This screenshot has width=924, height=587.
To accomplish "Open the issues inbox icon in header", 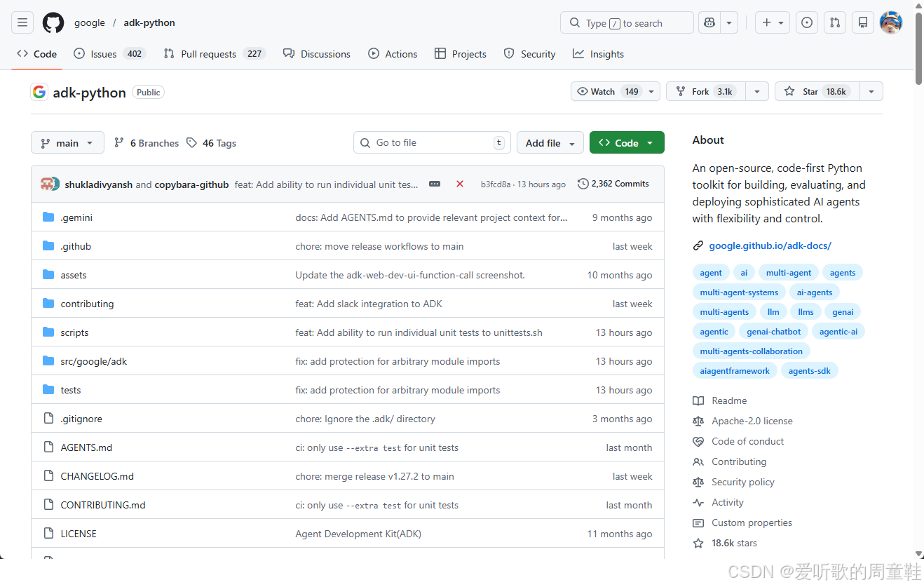I will 807,22.
